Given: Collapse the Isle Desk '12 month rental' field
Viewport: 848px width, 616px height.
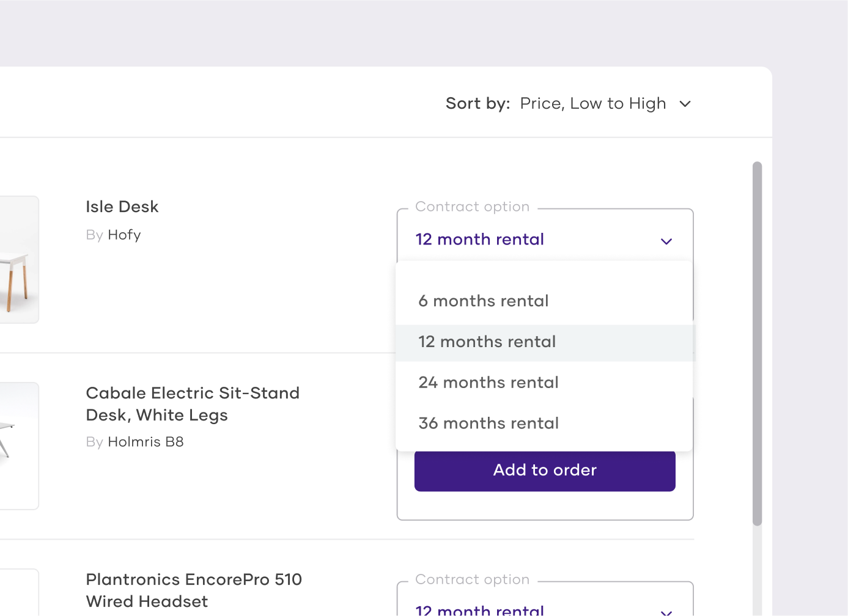Looking at the screenshot, I should click(x=479, y=240).
